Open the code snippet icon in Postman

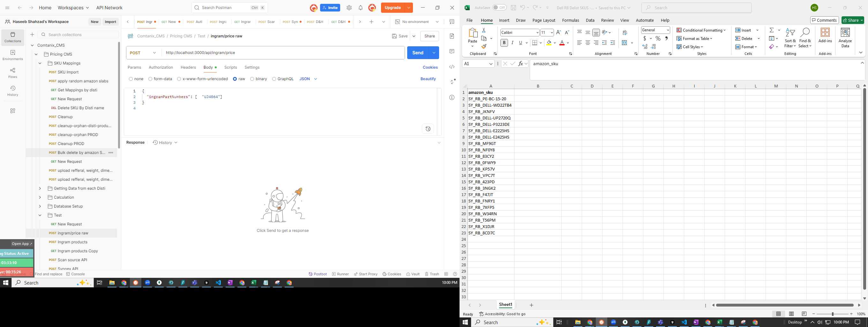pos(452,67)
